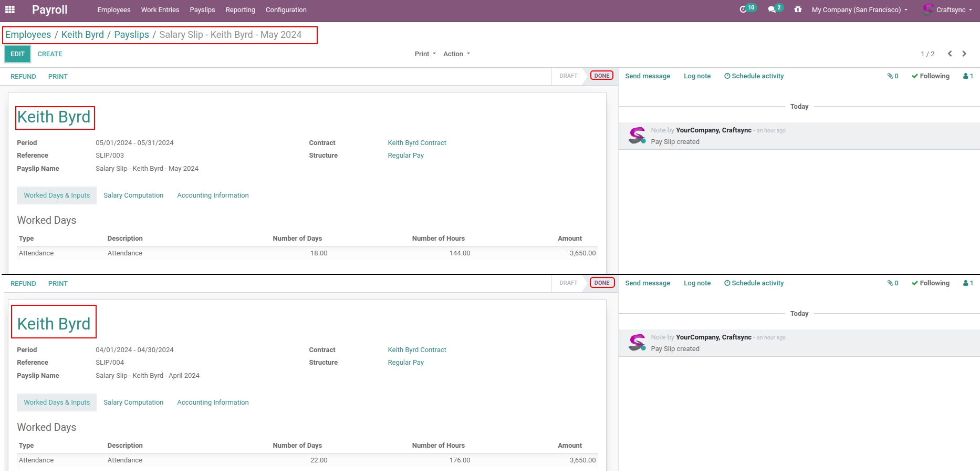Open the Reporting menu

pos(240,10)
